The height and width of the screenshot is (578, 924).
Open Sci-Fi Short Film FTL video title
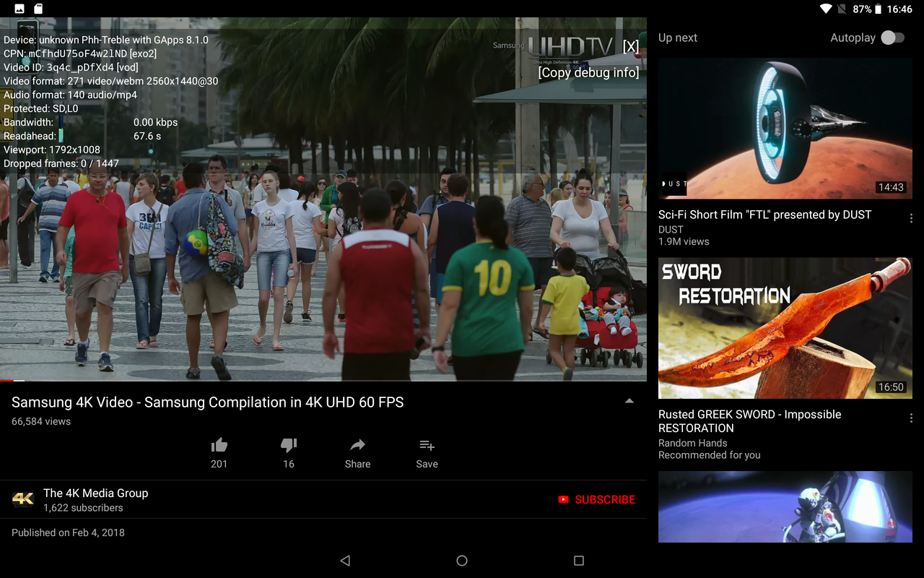764,215
